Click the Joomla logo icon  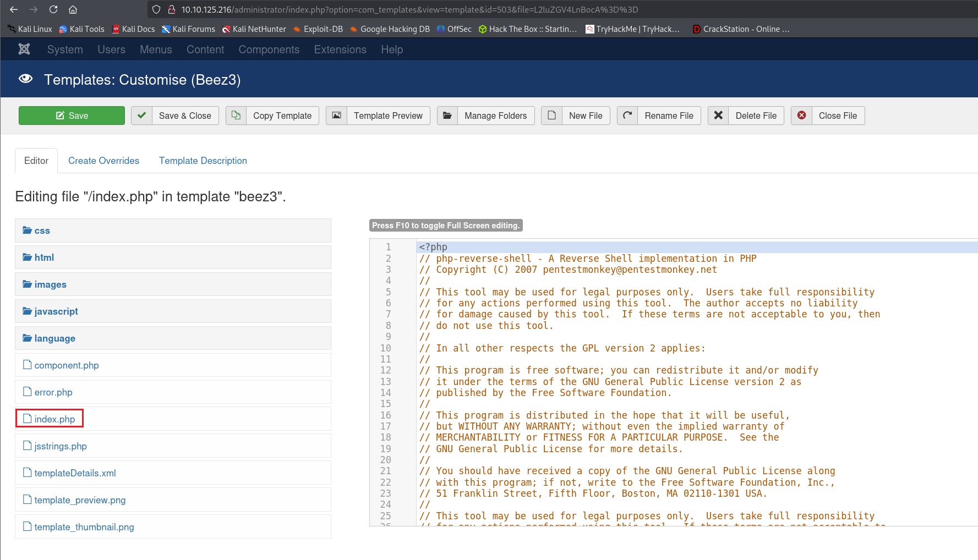pyautogui.click(x=24, y=50)
